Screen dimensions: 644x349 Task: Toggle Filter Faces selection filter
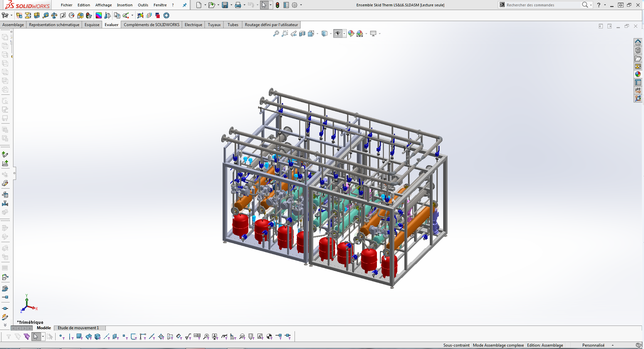tap(80, 337)
